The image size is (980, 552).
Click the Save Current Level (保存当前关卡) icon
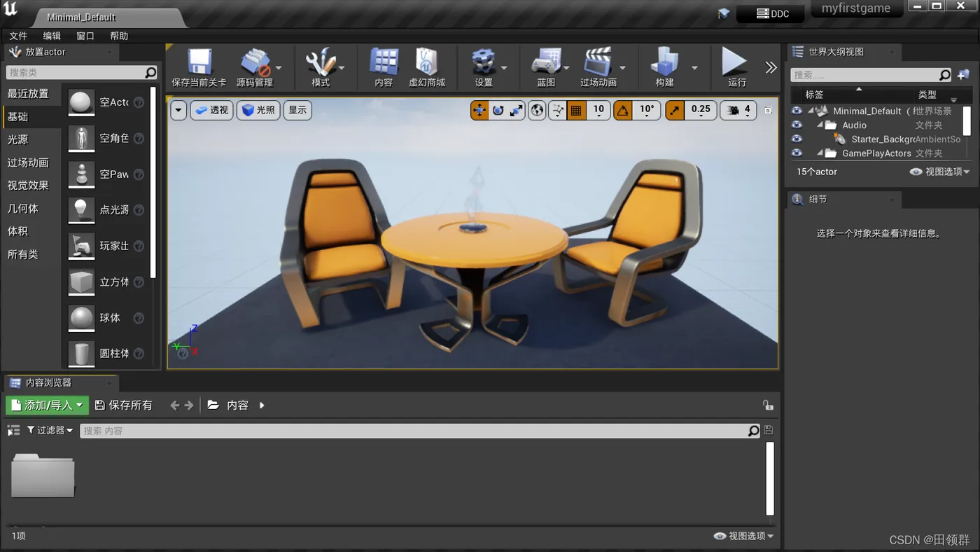[199, 62]
